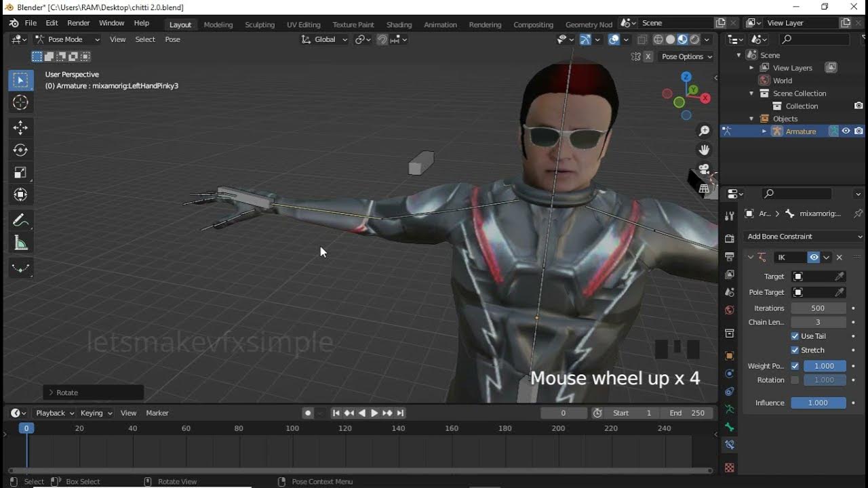Open the Object properties tab
868x488 pixels.
pos(730,356)
